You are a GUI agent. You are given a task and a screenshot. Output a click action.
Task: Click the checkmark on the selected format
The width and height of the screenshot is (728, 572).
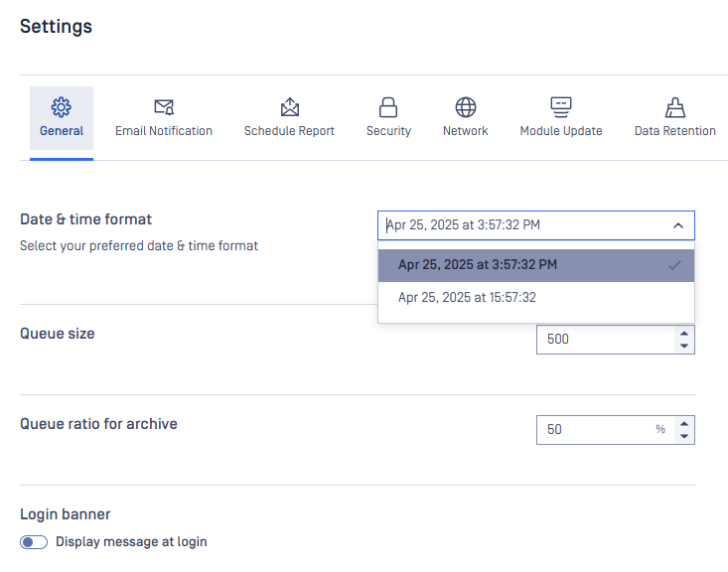point(674,265)
